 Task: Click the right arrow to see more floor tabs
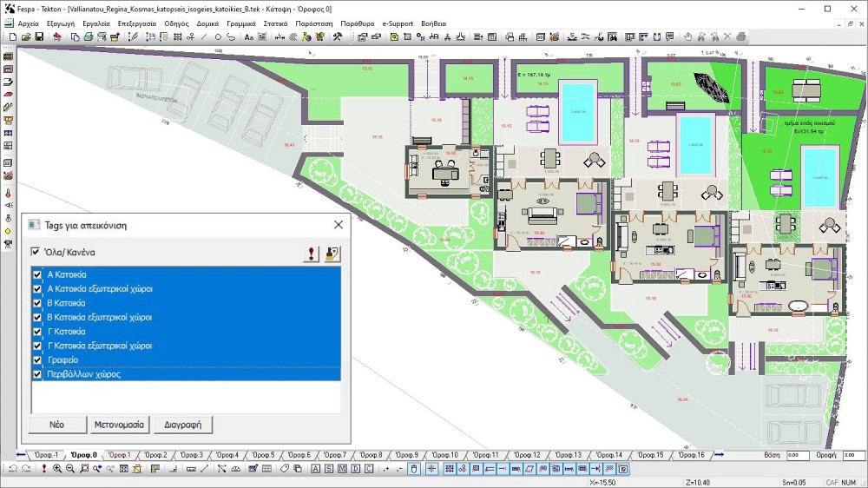coord(719,455)
